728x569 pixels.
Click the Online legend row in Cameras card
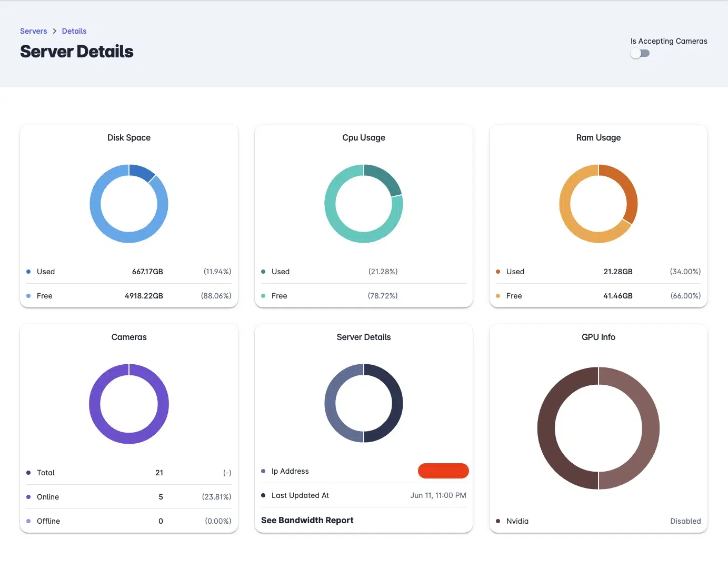pos(129,497)
